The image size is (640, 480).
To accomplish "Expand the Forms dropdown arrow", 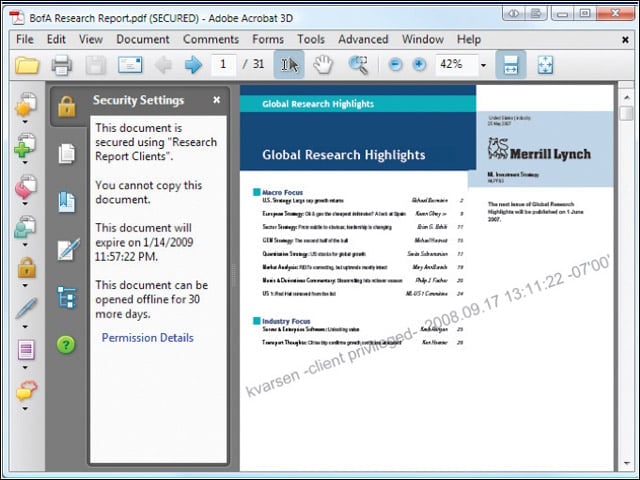I will pos(25,368).
